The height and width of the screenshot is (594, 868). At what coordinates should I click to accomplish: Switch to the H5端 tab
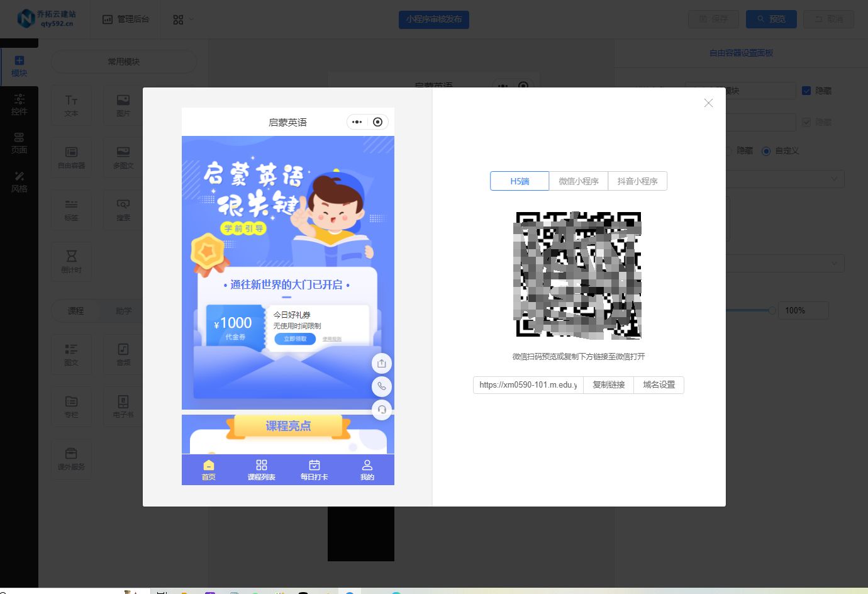click(520, 181)
